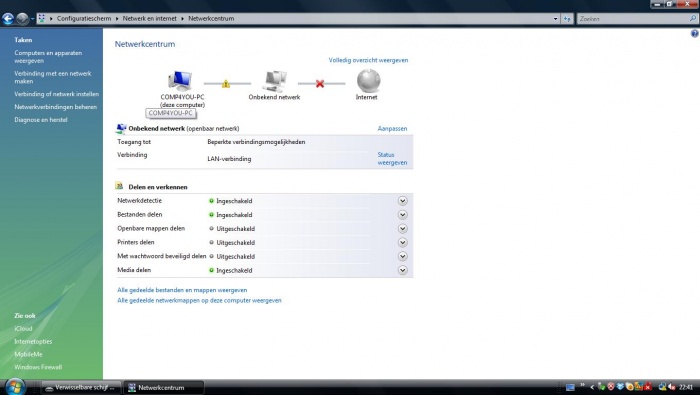700x395 pixels.
Task: Open Windows Firewall under Zie ook
Action: tap(38, 367)
